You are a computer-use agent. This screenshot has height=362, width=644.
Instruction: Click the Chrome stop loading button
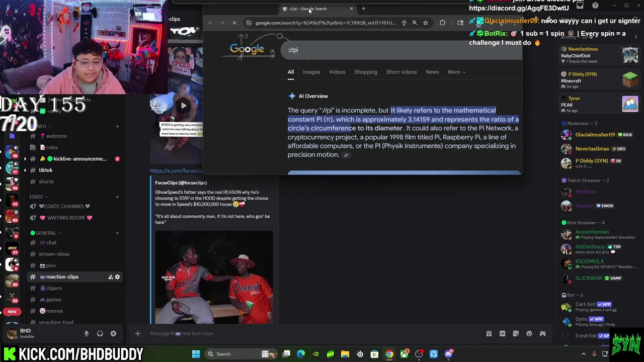pyautogui.click(x=234, y=23)
